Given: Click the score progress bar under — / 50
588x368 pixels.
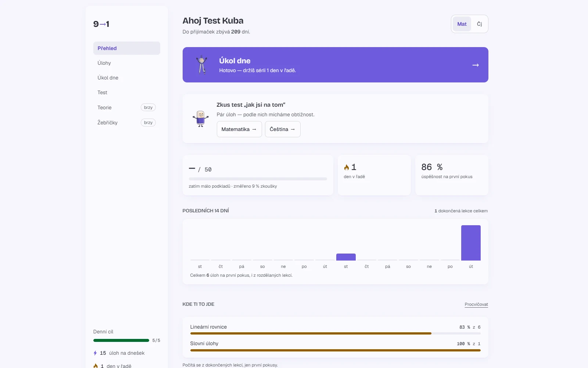Looking at the screenshot, I should pyautogui.click(x=258, y=179).
